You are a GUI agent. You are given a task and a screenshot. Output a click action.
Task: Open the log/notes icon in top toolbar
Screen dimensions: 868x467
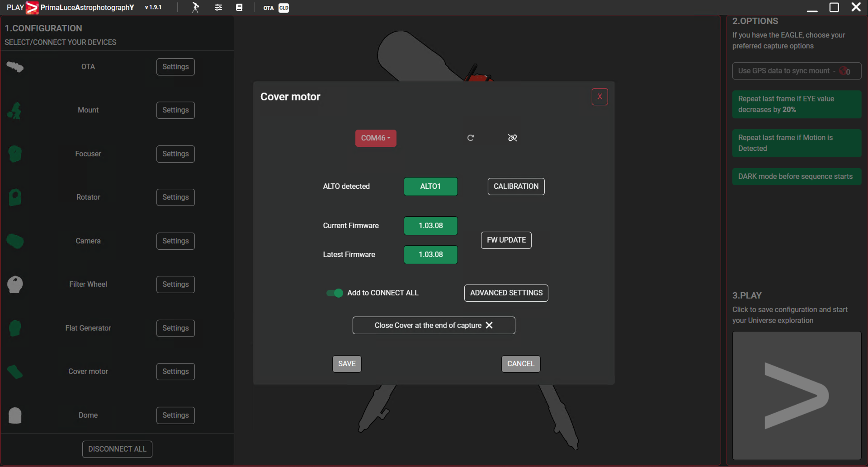tap(239, 7)
